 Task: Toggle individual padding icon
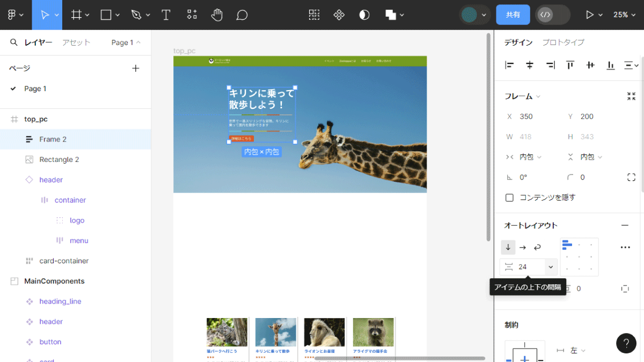pos(625,289)
